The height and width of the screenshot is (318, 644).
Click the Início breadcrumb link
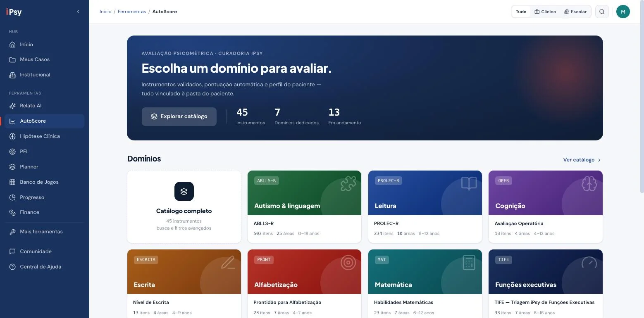[105, 12]
